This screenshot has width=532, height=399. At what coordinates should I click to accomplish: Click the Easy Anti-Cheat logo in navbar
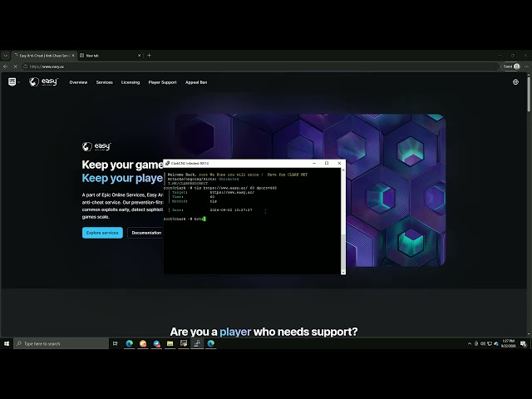(43, 81)
